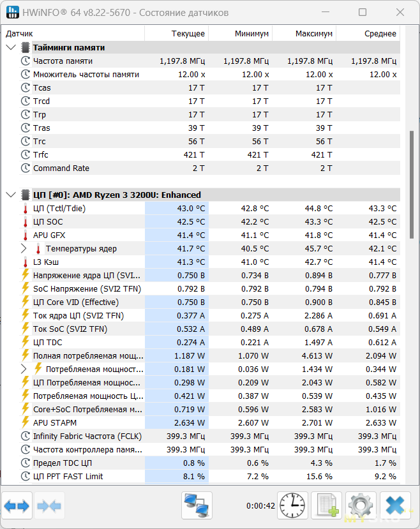The image size is (420, 529).
Task: Click thermometer icon next to APU GFX
Action: point(26,235)
